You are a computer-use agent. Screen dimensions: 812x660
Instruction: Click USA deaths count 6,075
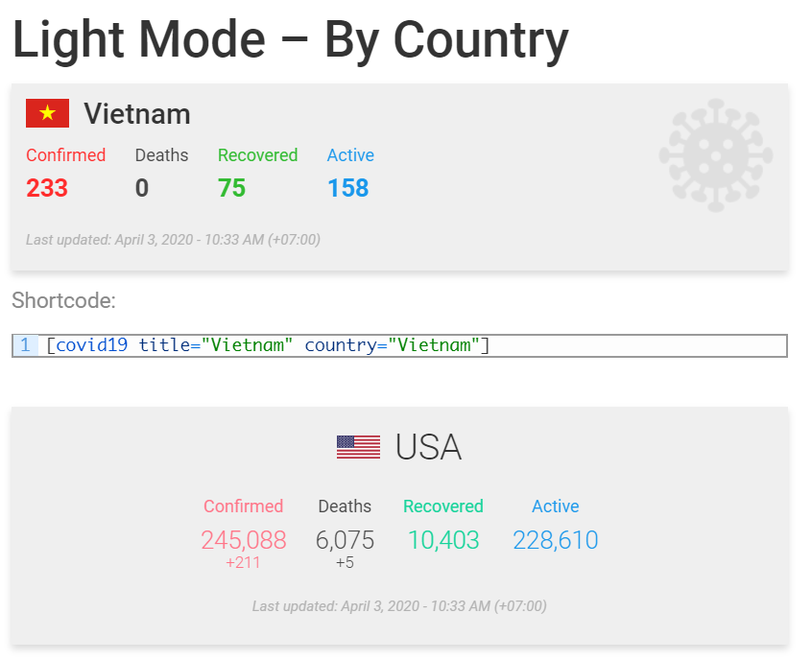(345, 540)
